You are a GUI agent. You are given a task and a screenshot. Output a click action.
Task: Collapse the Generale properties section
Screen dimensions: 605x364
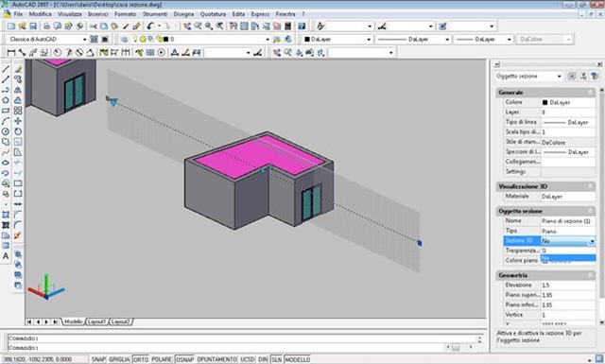590,93
